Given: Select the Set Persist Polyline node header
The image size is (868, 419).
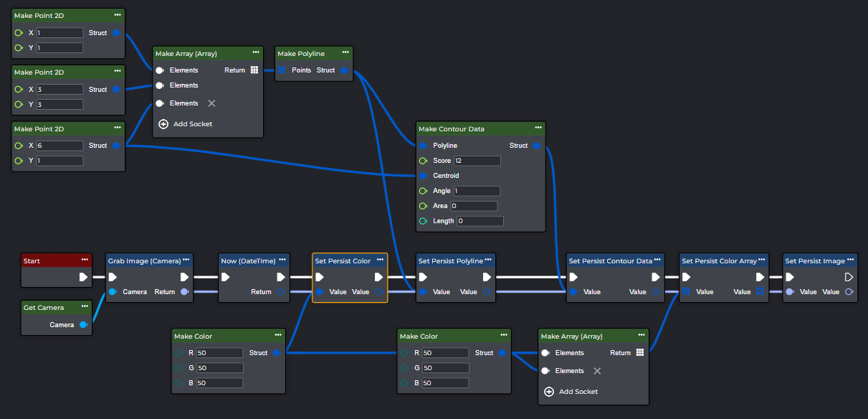Looking at the screenshot, I should (x=450, y=261).
